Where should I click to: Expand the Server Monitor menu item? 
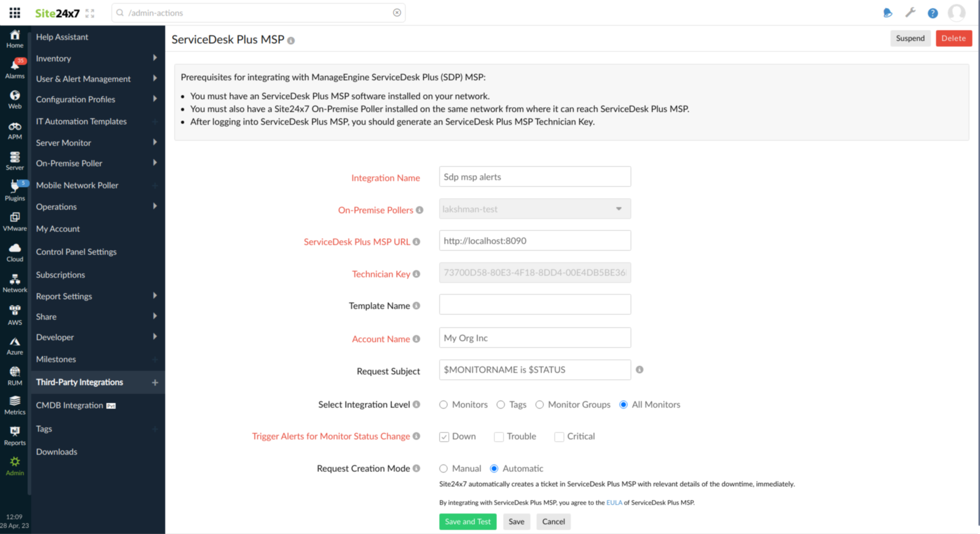click(63, 143)
